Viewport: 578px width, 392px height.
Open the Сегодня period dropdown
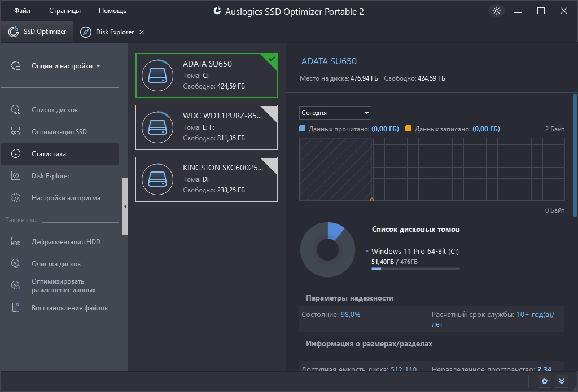[335, 113]
